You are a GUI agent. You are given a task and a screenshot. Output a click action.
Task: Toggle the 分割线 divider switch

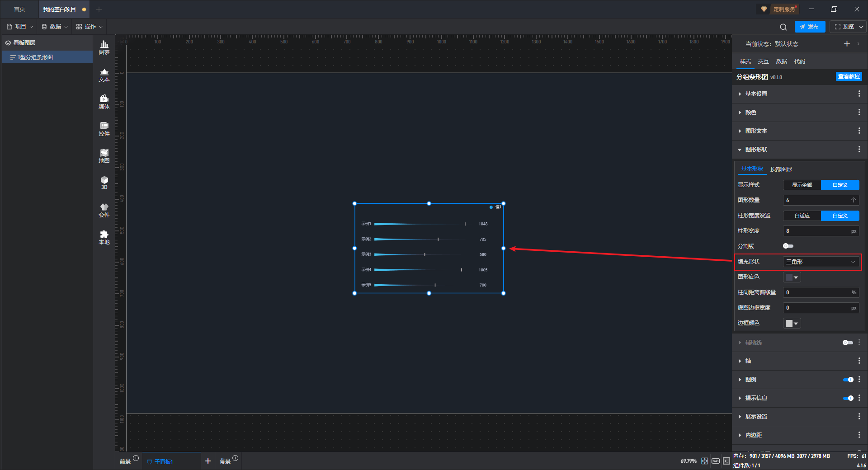tap(788, 246)
